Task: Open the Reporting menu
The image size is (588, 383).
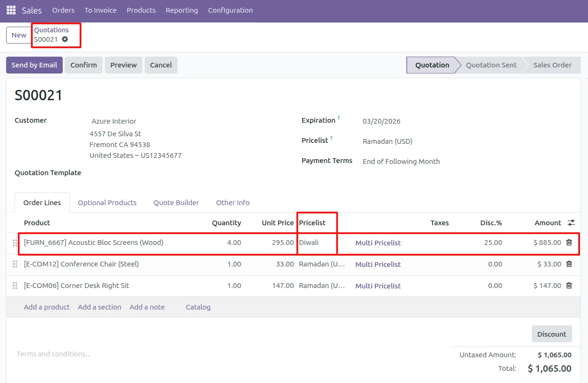Action: click(182, 10)
